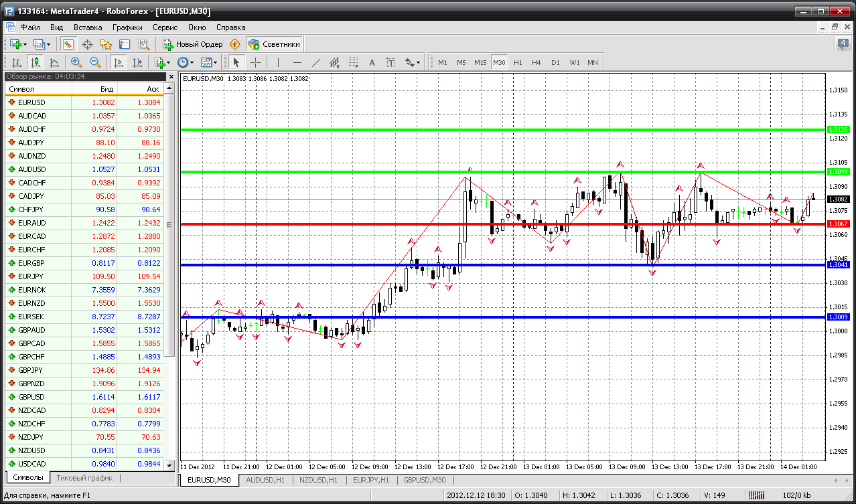Click the Новый Ордер button
The height and width of the screenshot is (504, 856).
click(x=192, y=44)
